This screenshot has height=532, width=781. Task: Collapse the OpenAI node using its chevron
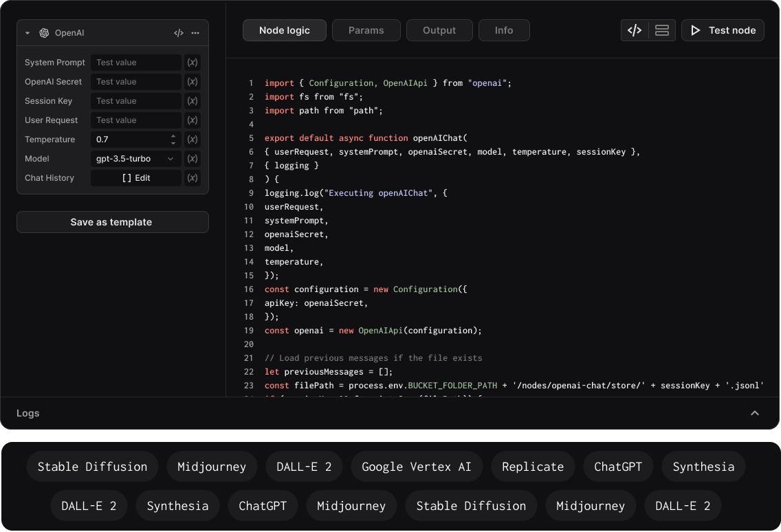click(26, 32)
